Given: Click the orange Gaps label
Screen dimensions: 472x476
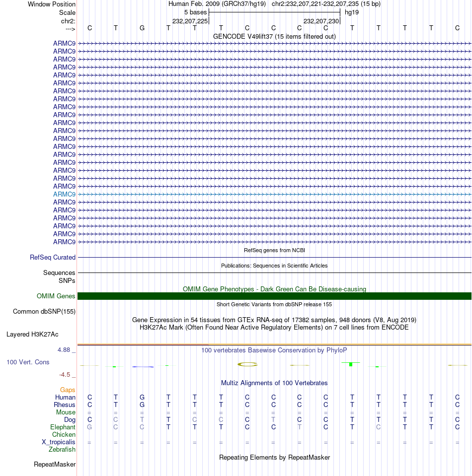Looking at the screenshot, I should point(68,390).
